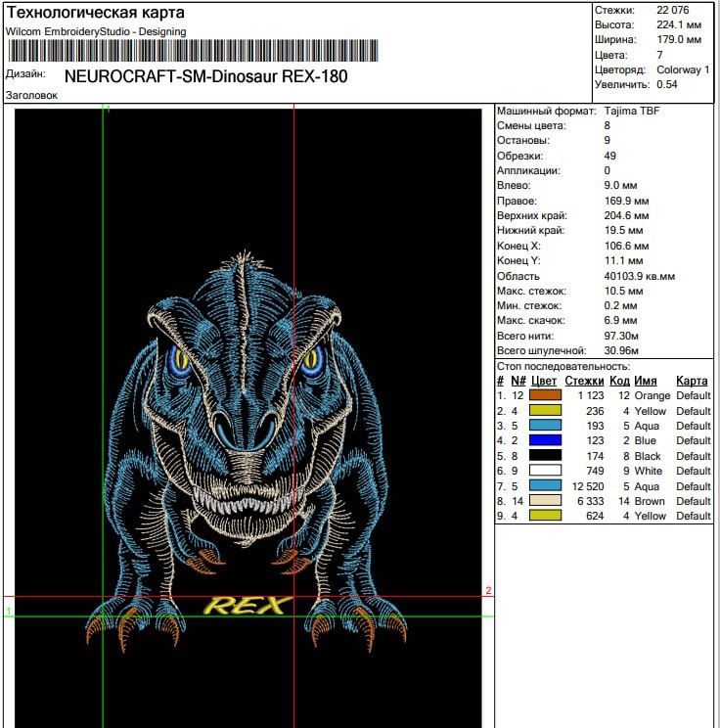Click the Orange color swatch in row 1

[545, 395]
